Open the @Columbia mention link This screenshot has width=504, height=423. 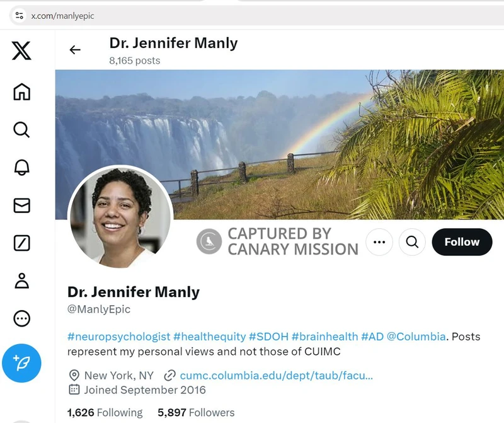tap(416, 337)
